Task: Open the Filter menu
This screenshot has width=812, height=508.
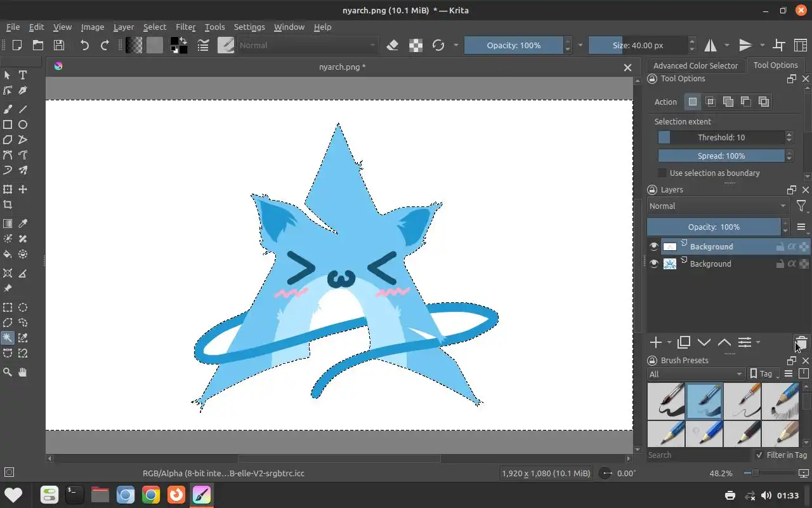Action: [185, 27]
